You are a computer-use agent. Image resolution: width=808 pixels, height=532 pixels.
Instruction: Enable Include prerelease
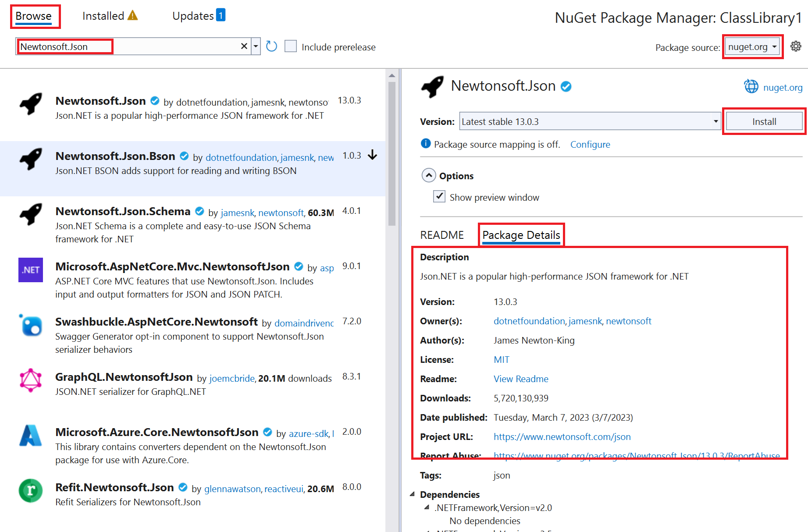[291, 46]
